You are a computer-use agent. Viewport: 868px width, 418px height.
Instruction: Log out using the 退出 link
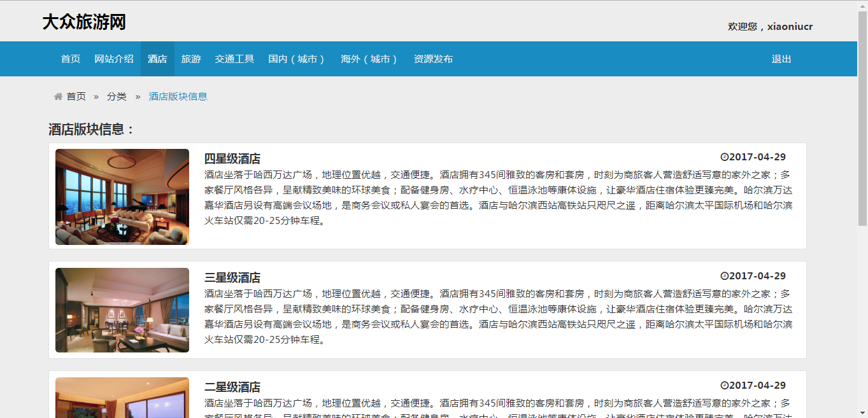coord(781,59)
